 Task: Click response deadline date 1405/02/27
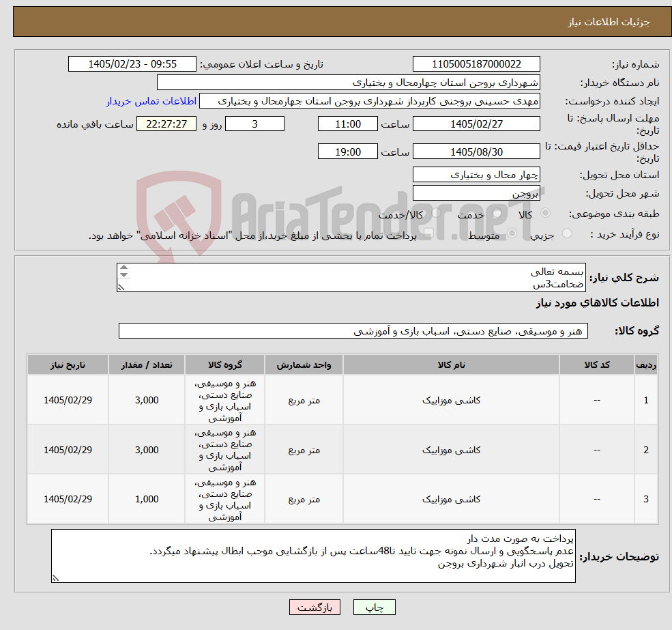coord(476,124)
